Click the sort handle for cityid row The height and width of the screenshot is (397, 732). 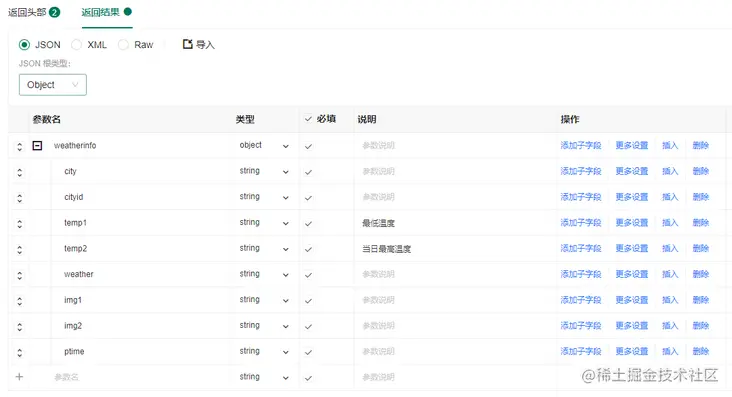coord(20,198)
